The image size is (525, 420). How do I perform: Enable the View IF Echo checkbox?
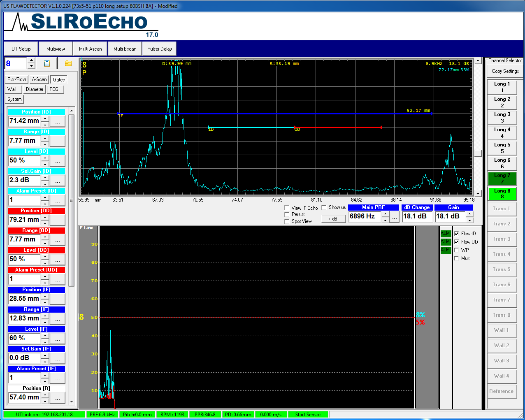287,208
